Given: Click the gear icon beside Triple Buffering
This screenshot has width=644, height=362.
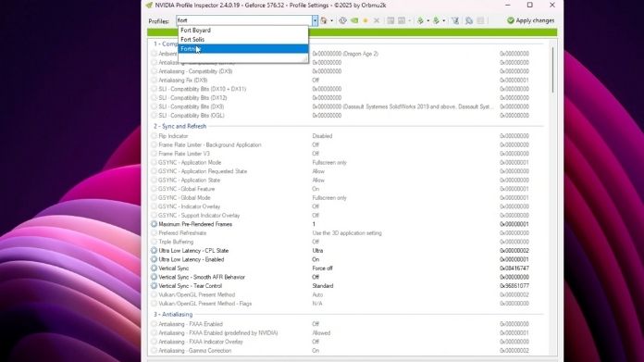Looking at the screenshot, I should (154, 242).
